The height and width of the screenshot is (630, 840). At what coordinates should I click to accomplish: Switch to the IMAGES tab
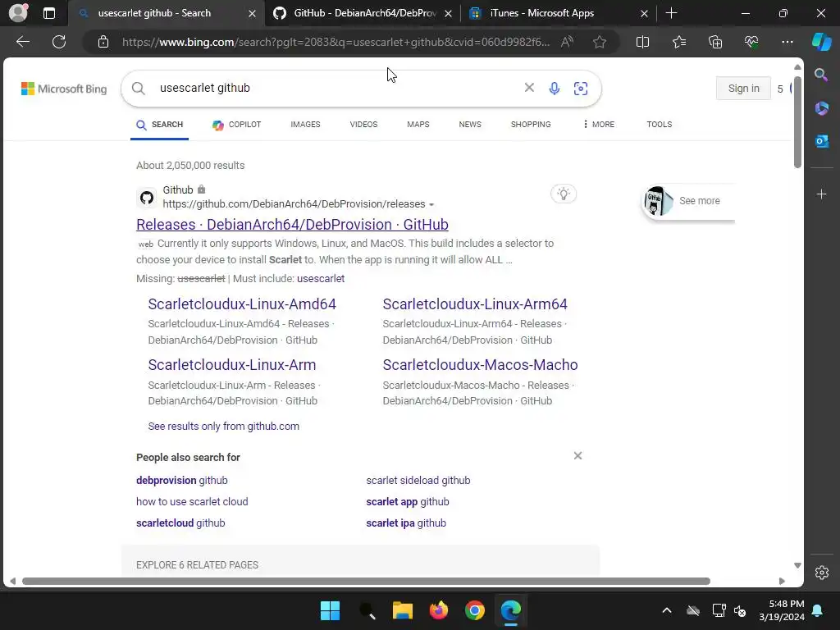point(305,125)
